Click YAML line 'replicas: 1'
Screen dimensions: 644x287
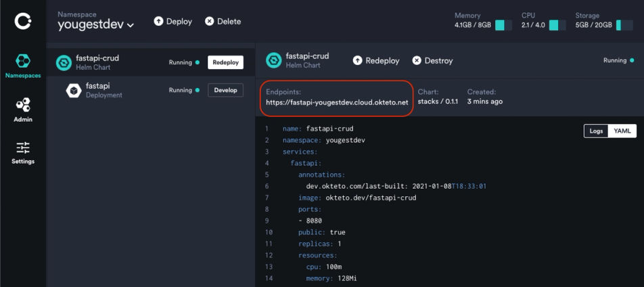(320, 244)
